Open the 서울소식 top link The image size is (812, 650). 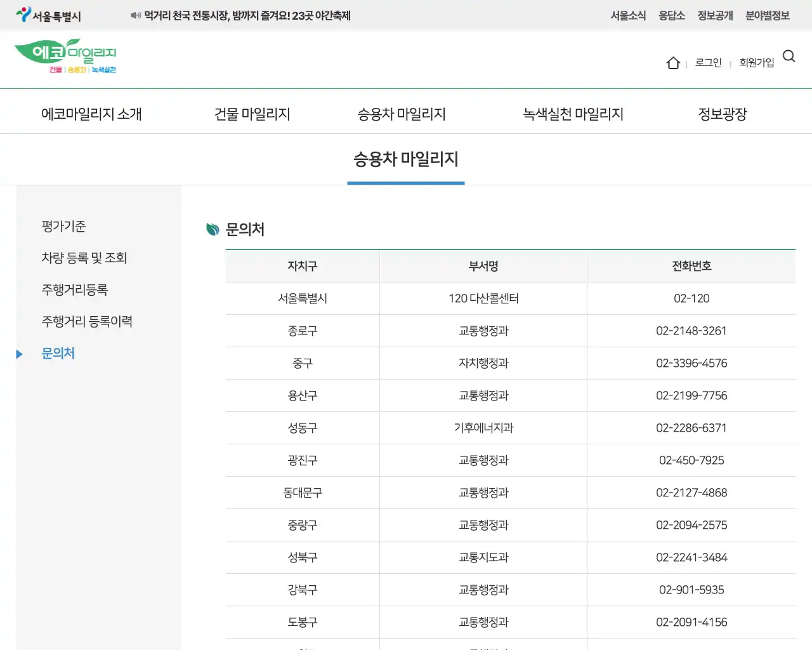[628, 16]
